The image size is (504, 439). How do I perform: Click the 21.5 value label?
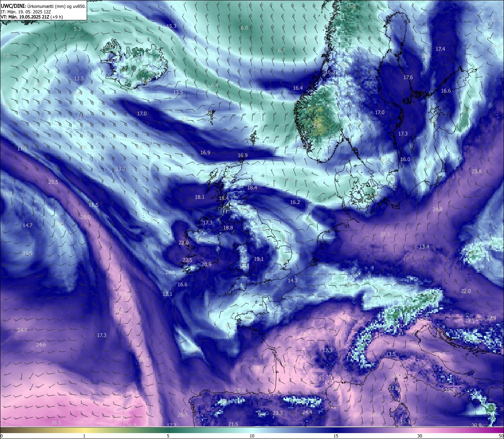pyautogui.click(x=233, y=424)
